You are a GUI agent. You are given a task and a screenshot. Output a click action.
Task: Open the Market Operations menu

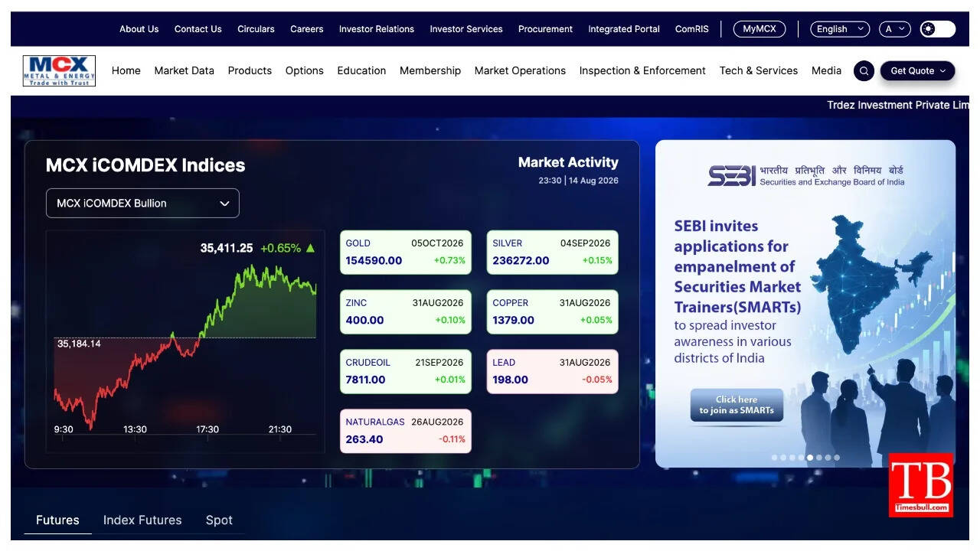click(520, 70)
